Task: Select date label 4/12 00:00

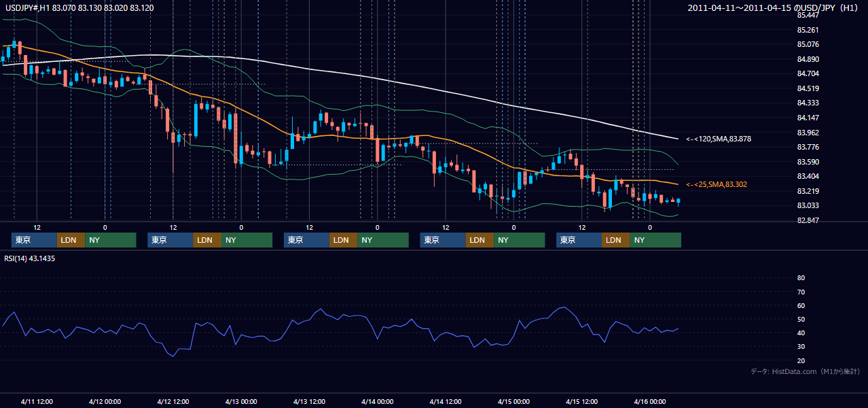Action: point(105,401)
